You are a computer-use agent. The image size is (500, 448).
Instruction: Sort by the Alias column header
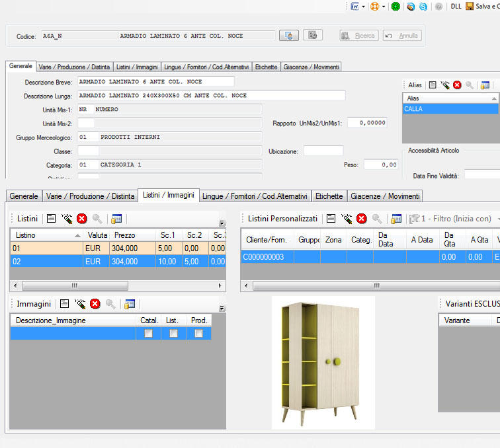[450, 98]
